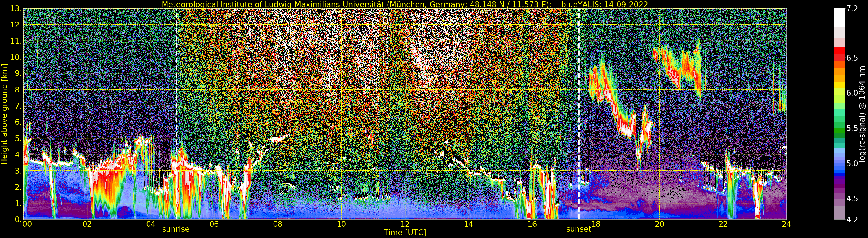Click the '20' time axis tick label
Screen dimensions: 868x238
(x=659, y=224)
